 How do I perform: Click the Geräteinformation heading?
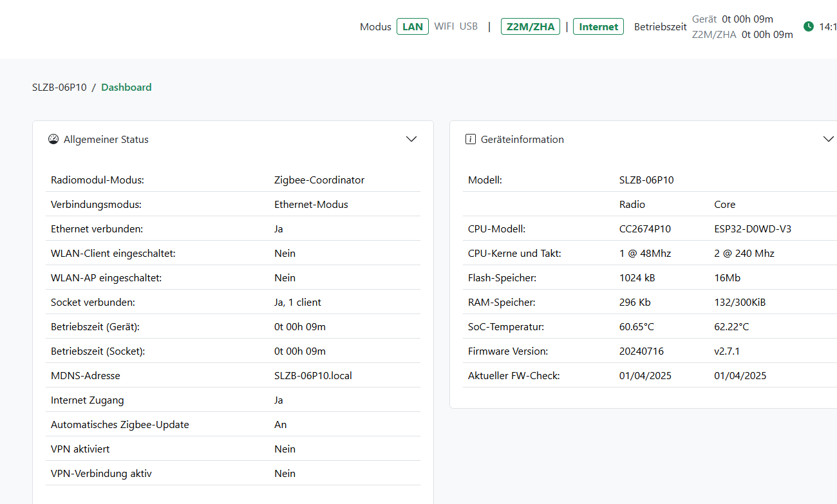click(522, 140)
